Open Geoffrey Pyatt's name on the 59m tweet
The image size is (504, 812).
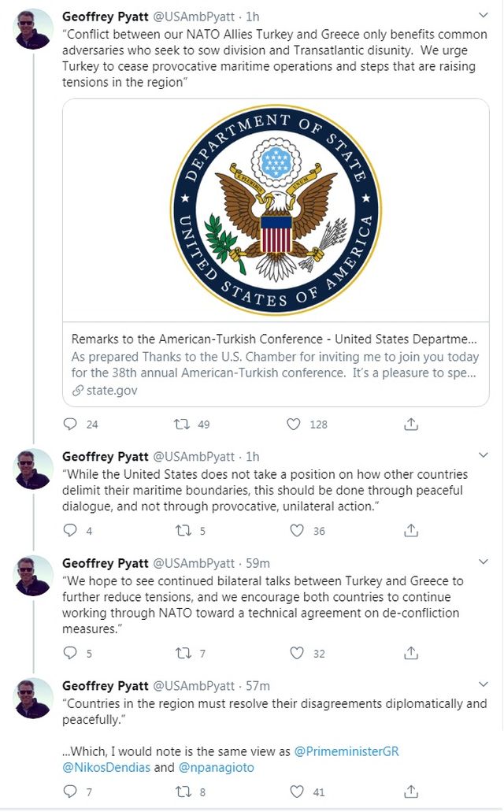pos(105,563)
